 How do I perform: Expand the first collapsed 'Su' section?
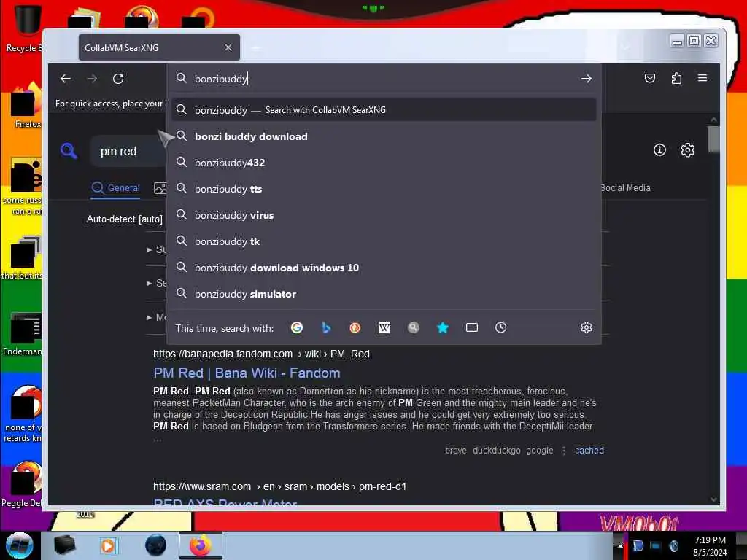coord(156,249)
